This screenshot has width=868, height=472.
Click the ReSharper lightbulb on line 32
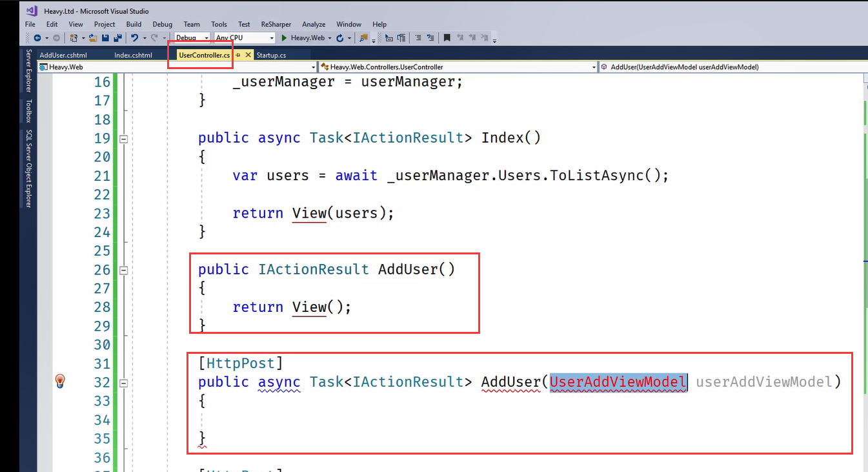[60, 382]
